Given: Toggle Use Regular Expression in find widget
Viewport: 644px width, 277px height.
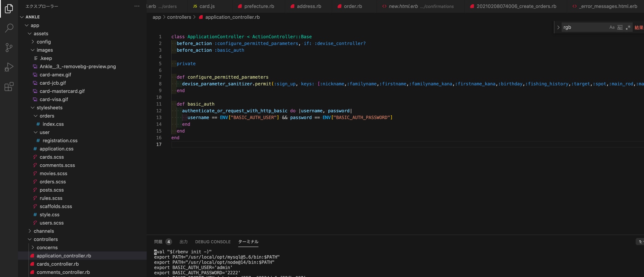Looking at the screenshot, I should tap(628, 27).
